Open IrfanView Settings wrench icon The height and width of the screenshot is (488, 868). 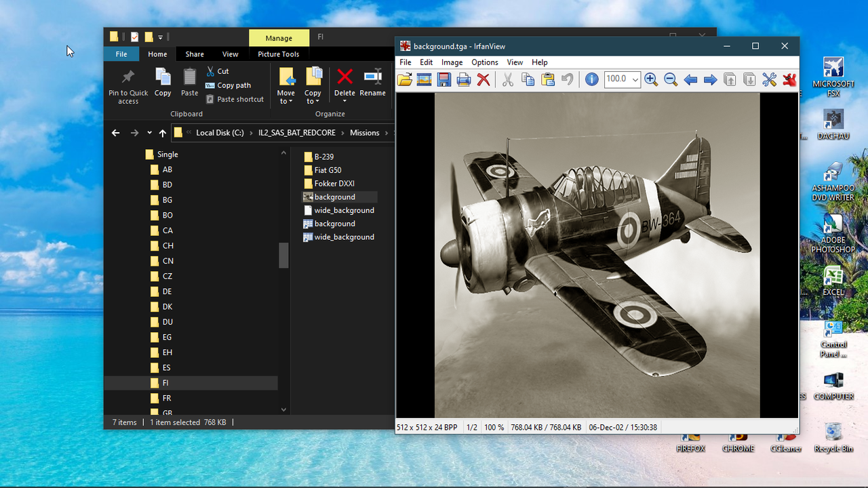point(769,80)
